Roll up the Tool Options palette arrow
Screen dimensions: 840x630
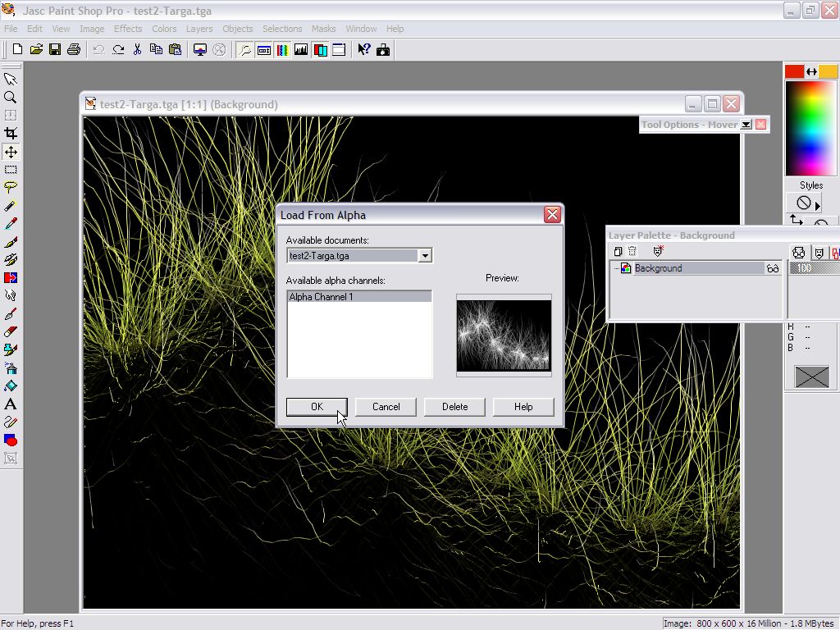point(746,125)
